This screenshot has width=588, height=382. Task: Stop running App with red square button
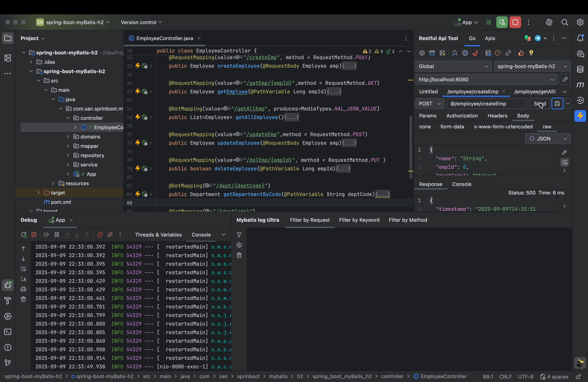click(x=515, y=23)
